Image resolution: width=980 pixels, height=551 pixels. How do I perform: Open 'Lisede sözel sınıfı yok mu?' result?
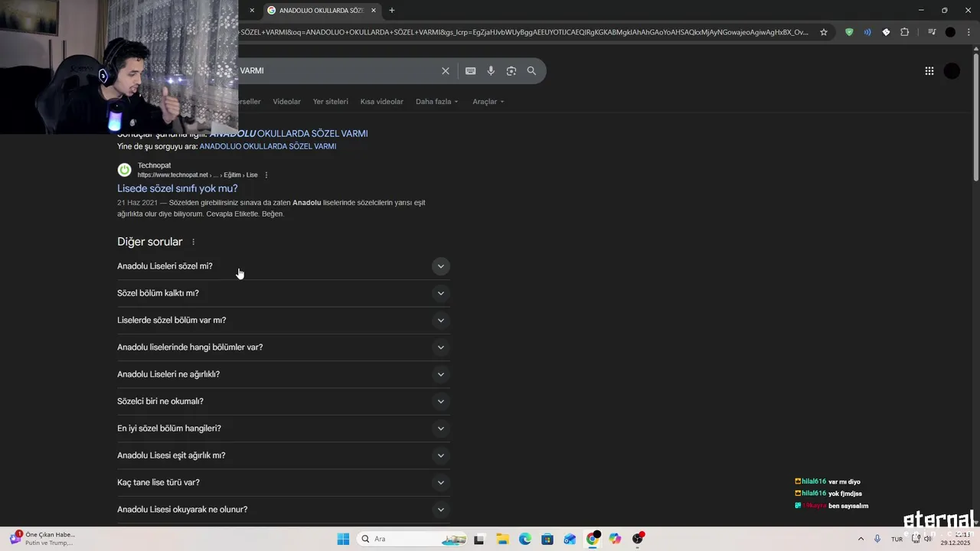pyautogui.click(x=178, y=188)
